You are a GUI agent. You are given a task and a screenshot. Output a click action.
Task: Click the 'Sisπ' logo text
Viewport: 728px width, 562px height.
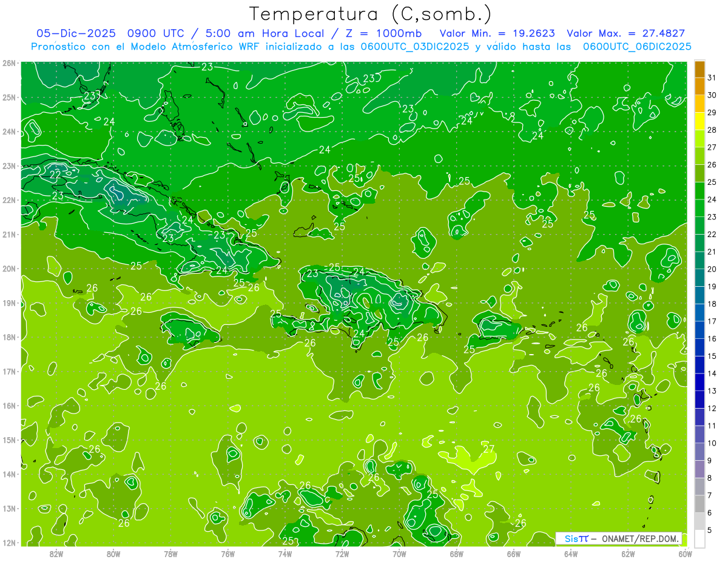click(576, 538)
